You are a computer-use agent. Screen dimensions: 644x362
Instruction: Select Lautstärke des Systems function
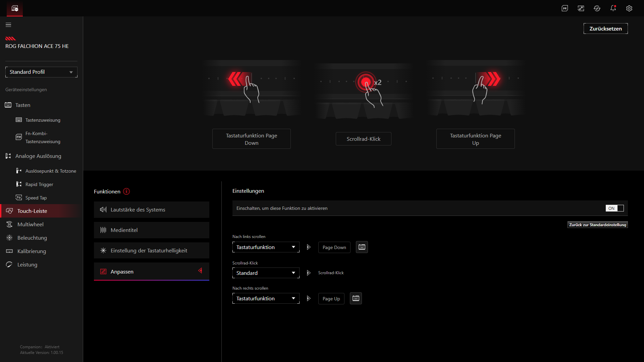coord(151,209)
